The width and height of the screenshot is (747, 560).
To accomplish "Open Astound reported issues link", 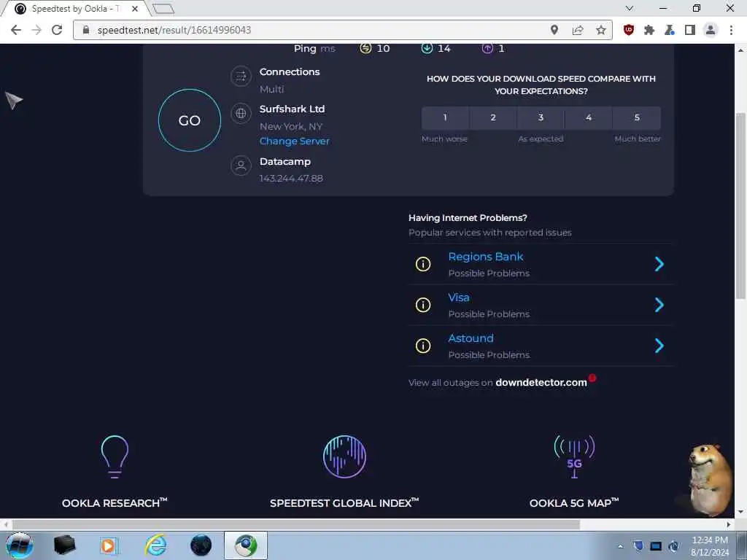I will (471, 338).
